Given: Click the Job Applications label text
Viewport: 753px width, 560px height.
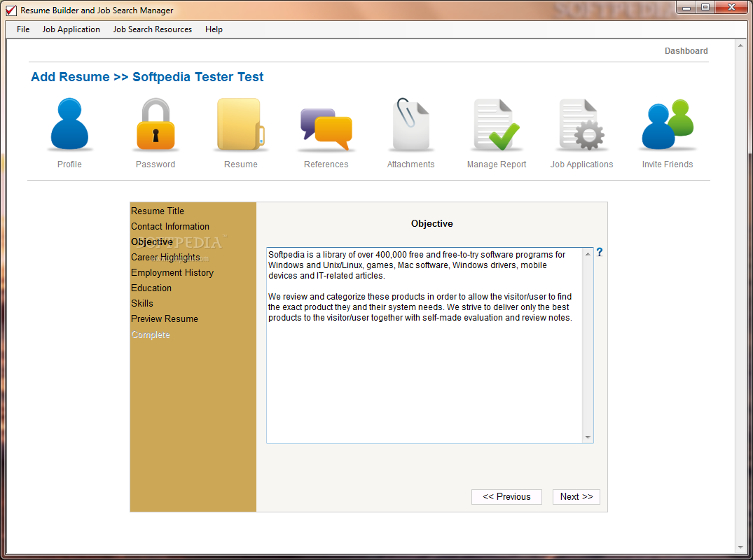Looking at the screenshot, I should [x=581, y=164].
